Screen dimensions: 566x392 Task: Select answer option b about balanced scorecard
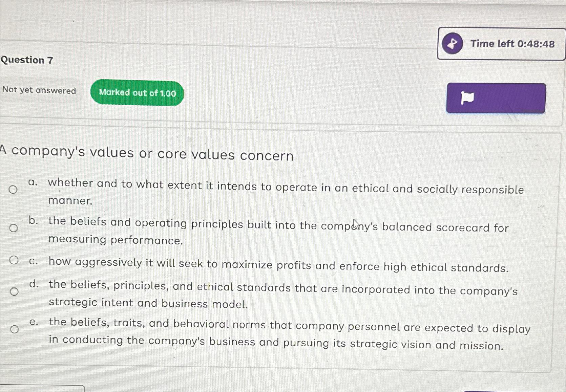click(13, 228)
